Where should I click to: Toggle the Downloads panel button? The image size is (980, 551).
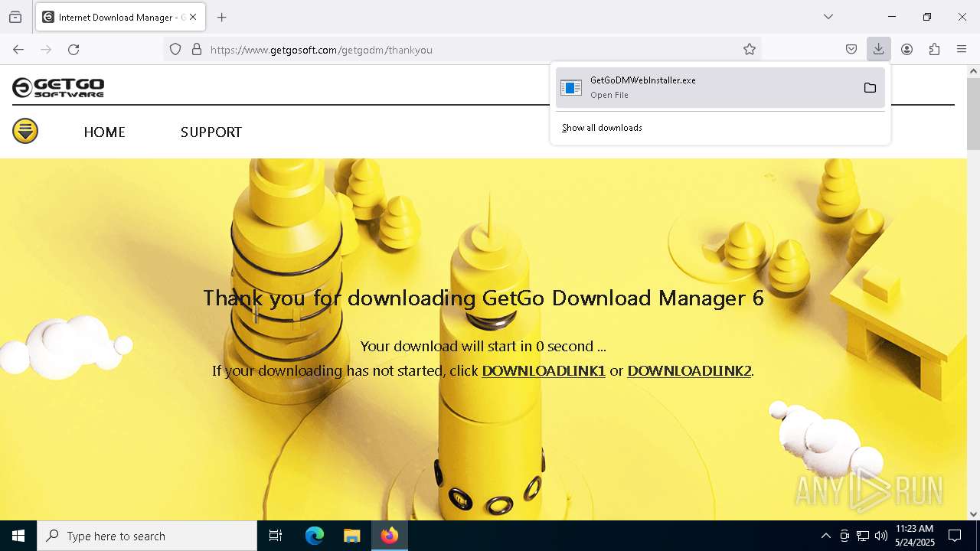click(879, 50)
